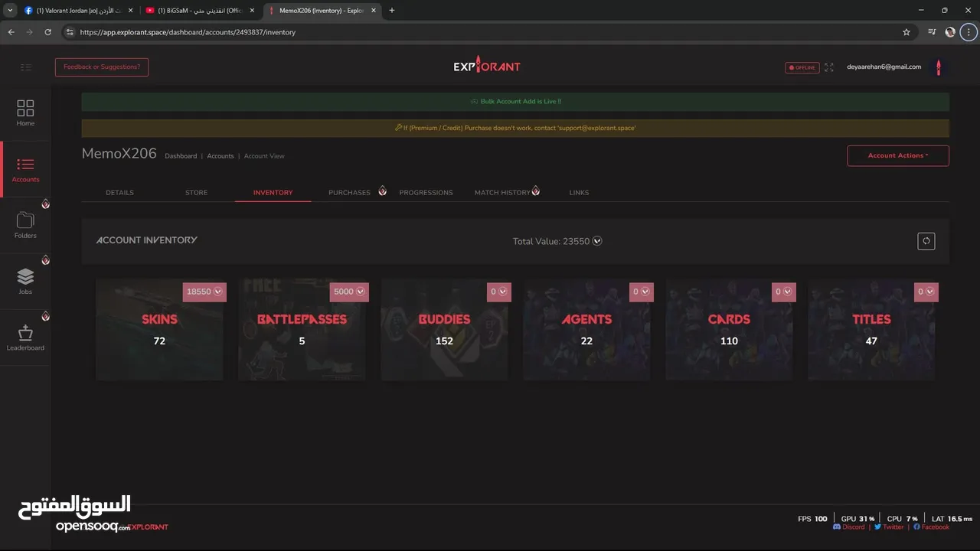Open the Cards inventory card
The height and width of the screenshot is (551, 980).
click(729, 329)
